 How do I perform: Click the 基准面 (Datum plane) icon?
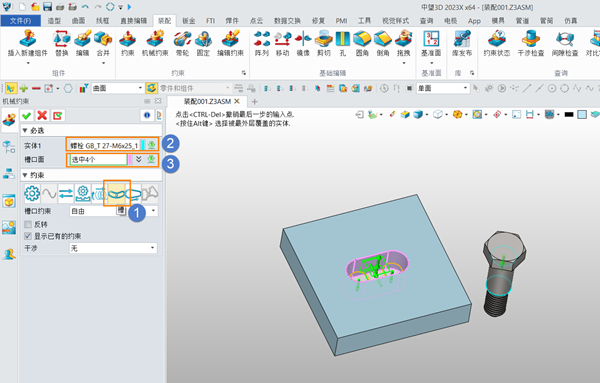431,39
